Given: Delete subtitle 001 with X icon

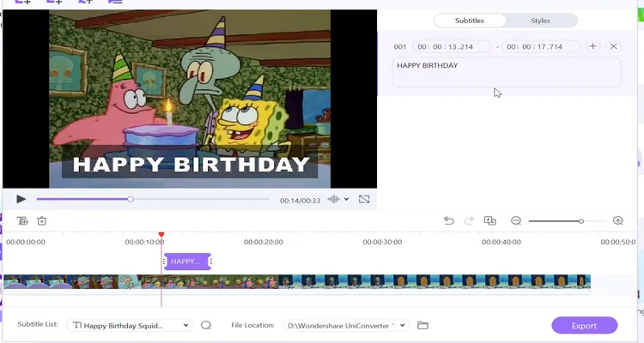Looking at the screenshot, I should pos(614,46).
